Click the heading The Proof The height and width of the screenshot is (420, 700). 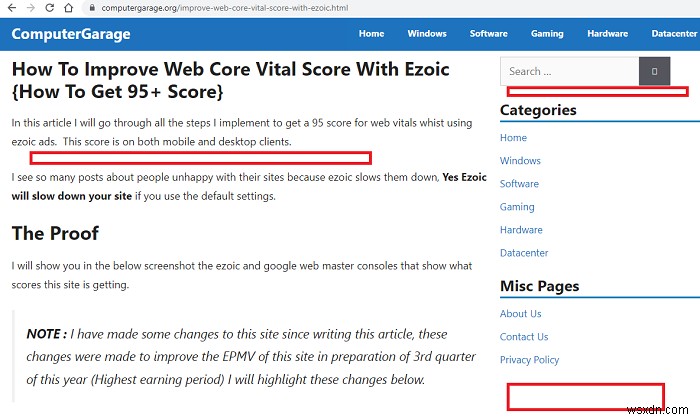click(x=55, y=233)
